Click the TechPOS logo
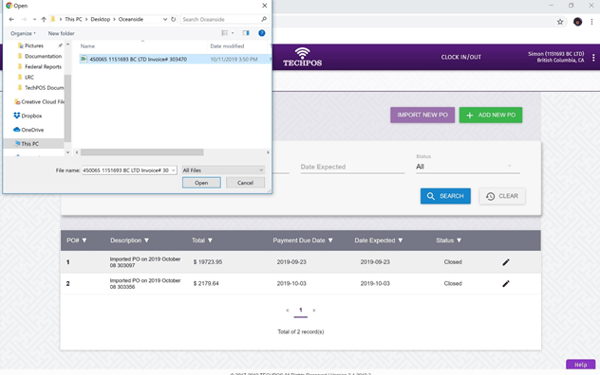This screenshot has height=375, width=600. (302, 57)
